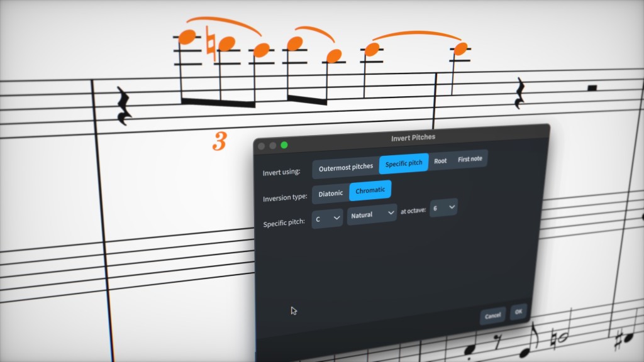Set inversion type to Chromatic
The height and width of the screenshot is (362, 644).
coord(370,190)
